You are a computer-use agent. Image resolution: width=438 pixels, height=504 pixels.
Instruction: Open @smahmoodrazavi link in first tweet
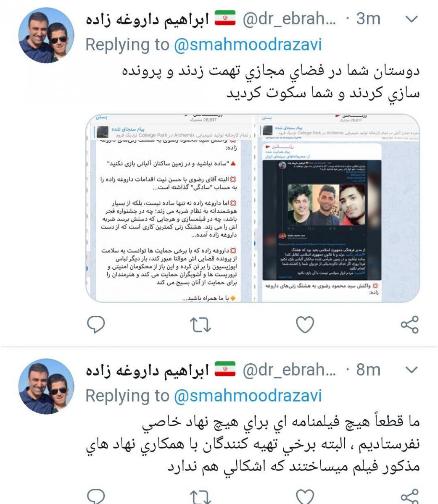(248, 45)
